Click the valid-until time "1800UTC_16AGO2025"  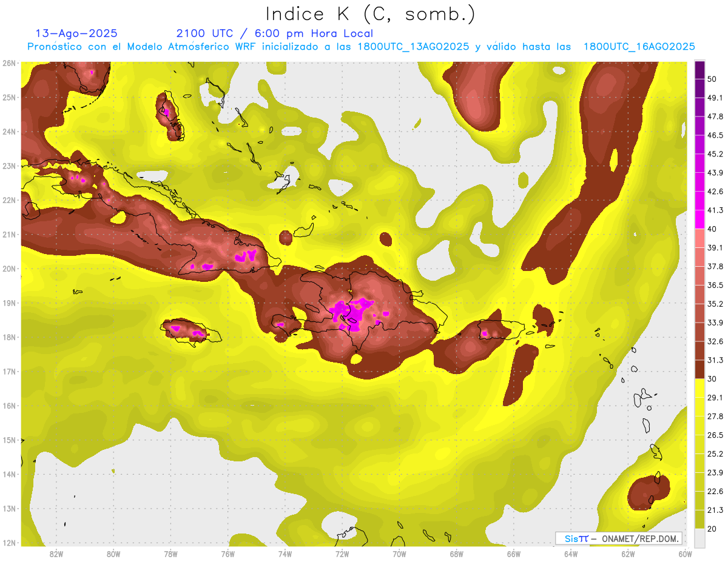click(x=639, y=47)
